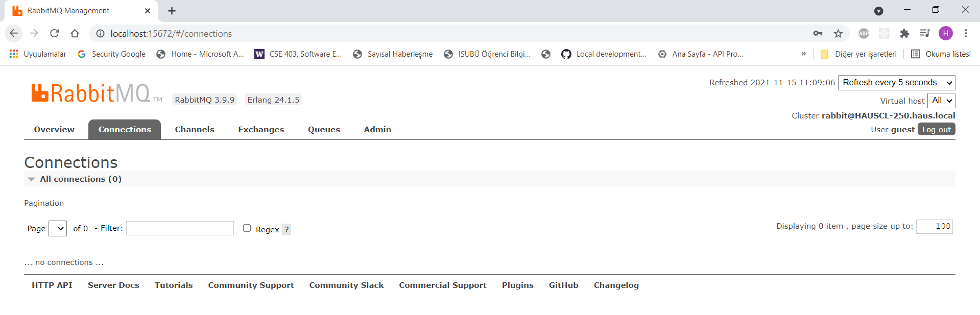Open the Extensions puzzle icon
Viewport: 980px width, 315px height.
[x=904, y=33]
